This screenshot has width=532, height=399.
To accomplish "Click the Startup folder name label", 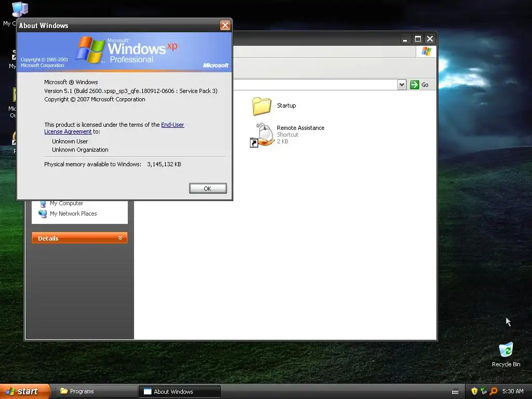I will click(x=286, y=105).
